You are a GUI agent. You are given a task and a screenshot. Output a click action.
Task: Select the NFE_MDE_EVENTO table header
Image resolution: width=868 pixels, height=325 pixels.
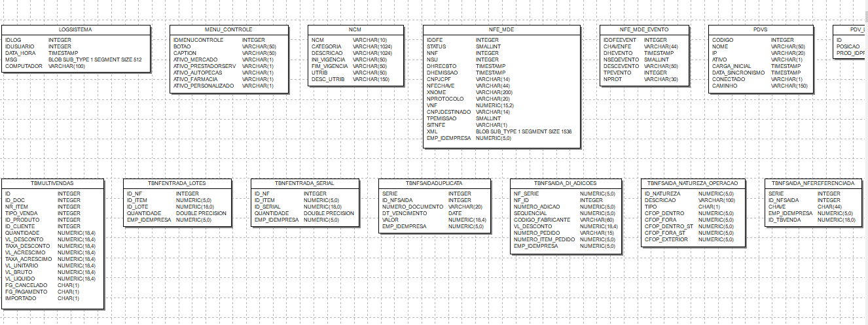(x=644, y=30)
